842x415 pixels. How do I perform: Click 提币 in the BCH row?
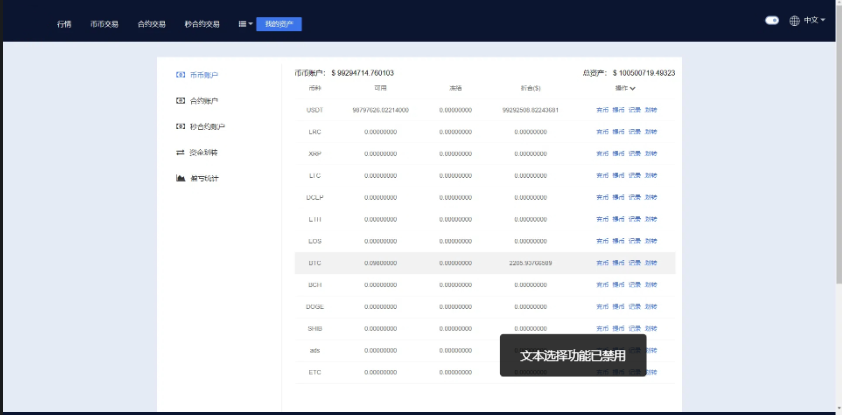pos(618,285)
